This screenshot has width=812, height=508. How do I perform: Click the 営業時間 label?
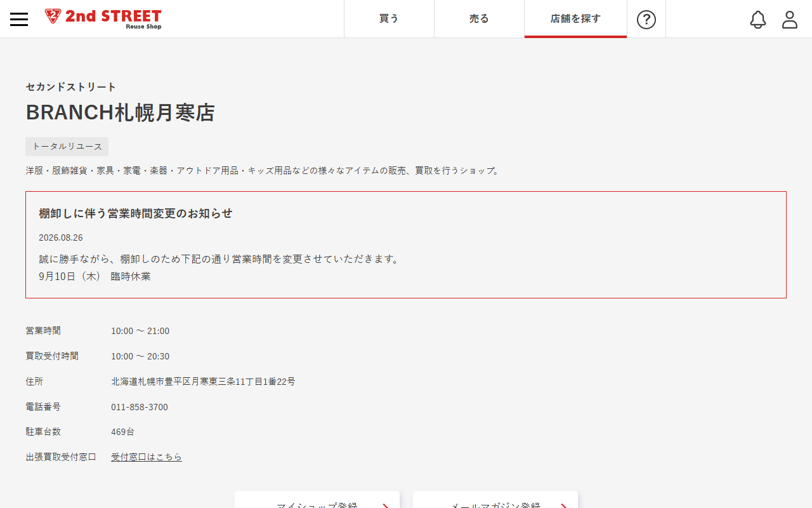coord(43,331)
